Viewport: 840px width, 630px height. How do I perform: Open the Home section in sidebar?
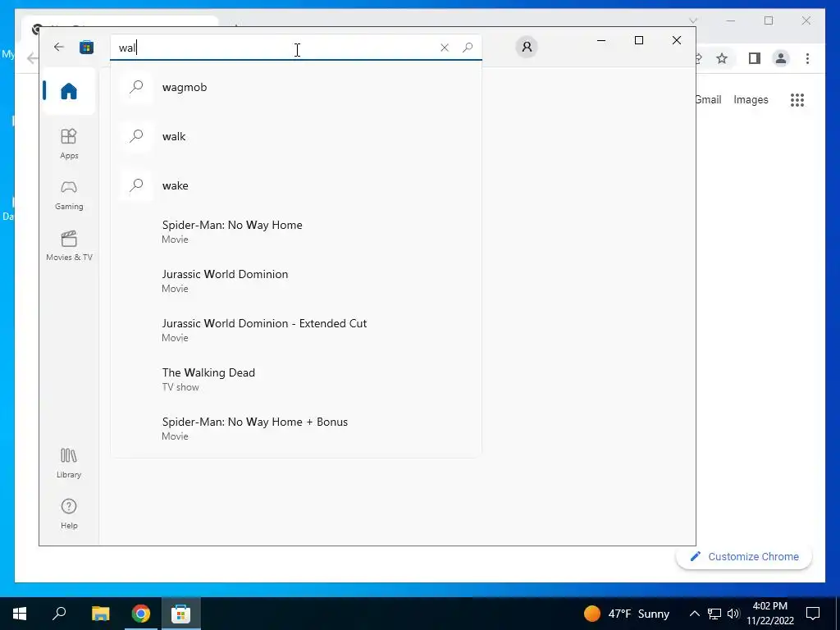point(69,91)
